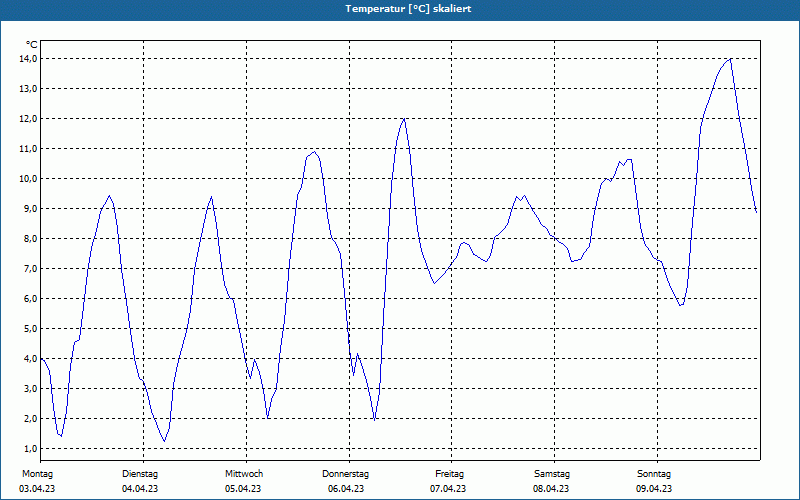Click the 12,0 °C peak on Thursday's curve

coord(404,119)
